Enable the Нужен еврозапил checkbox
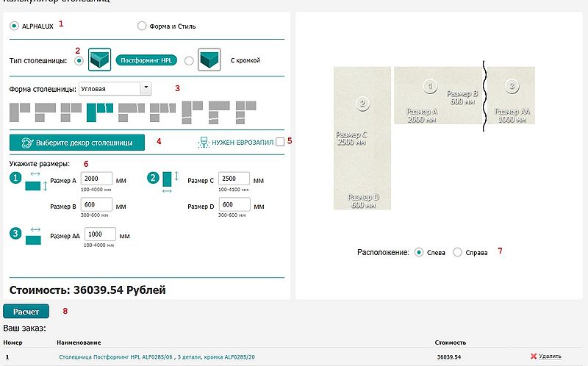This screenshot has width=588, height=366. tap(280, 143)
